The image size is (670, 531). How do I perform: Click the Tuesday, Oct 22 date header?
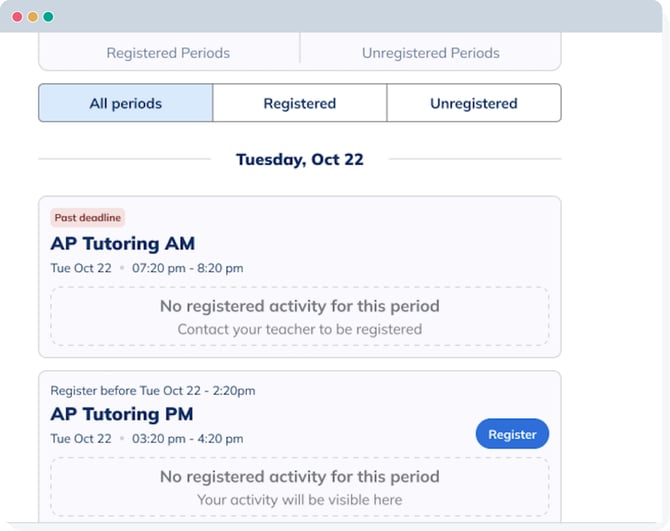(299, 159)
